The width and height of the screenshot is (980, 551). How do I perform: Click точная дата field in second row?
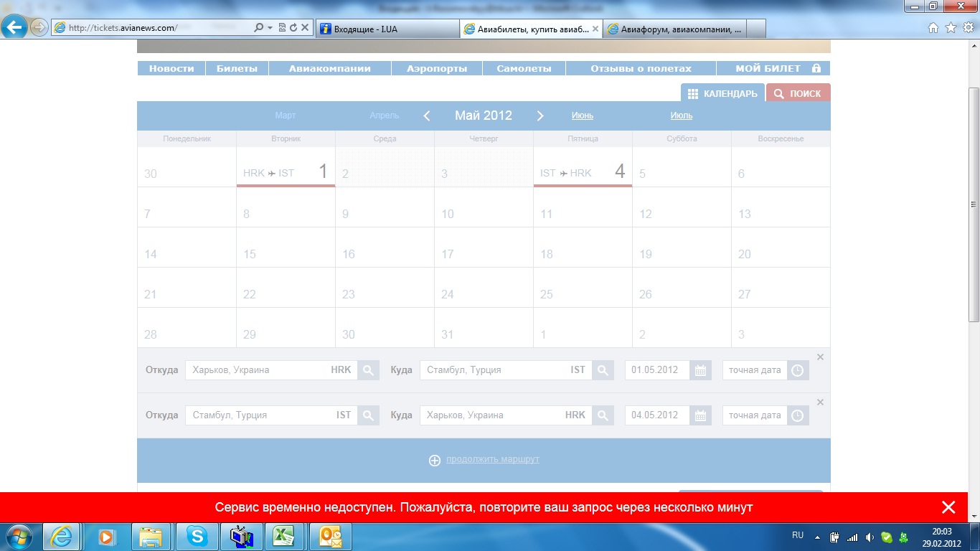[754, 415]
